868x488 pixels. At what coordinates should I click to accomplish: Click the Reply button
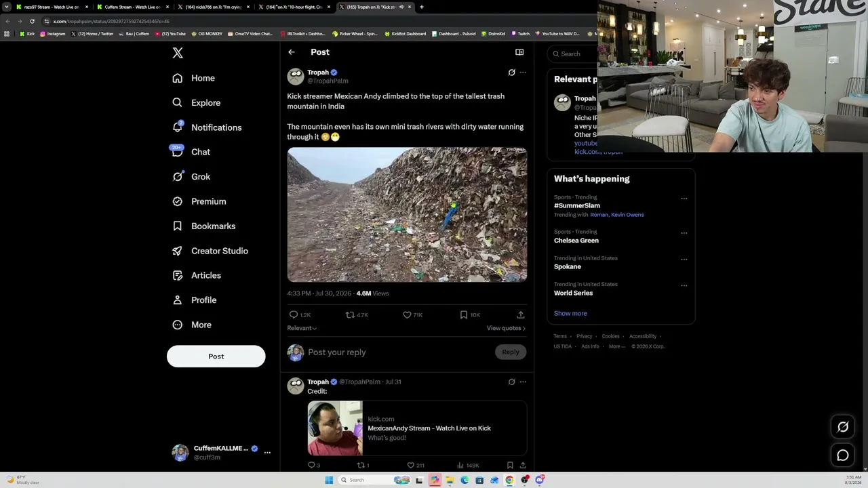click(x=511, y=352)
